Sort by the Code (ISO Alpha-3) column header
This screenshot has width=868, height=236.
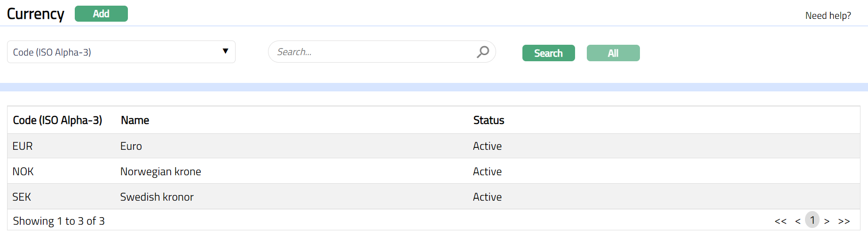[x=57, y=120]
